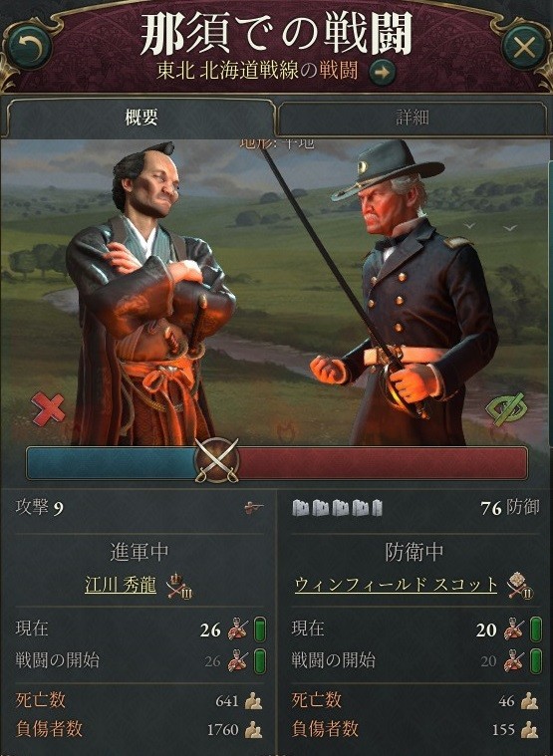Click the defender fortification icons row
The width and height of the screenshot is (553, 756).
pos(338,508)
